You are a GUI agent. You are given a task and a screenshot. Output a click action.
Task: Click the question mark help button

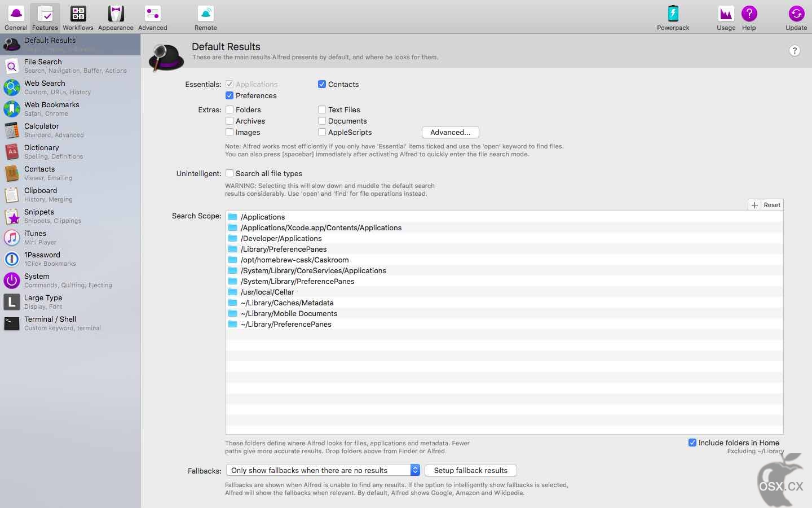[795, 51]
